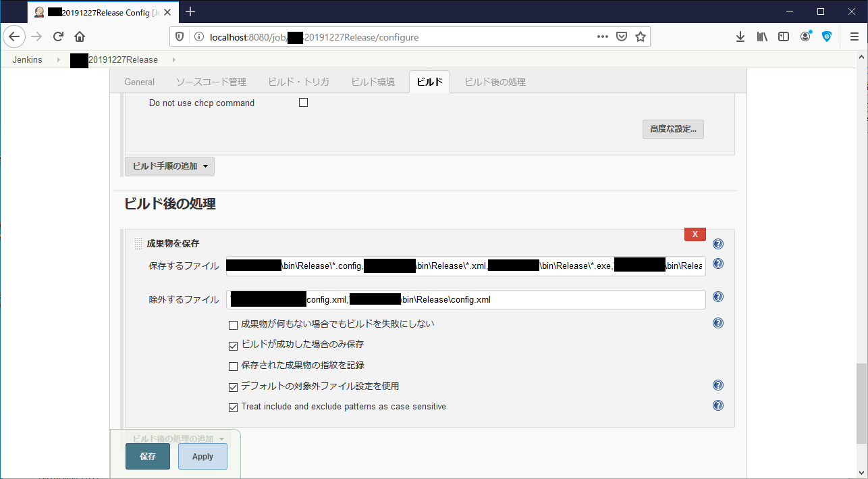Switch to the General tab
This screenshot has height=479, width=868.
pos(139,82)
